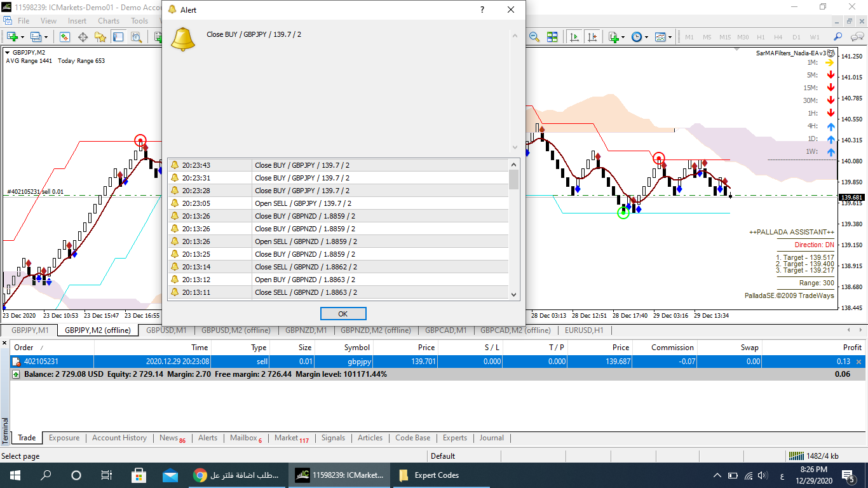868x488 pixels.
Task: Close the sell order 402105231 with X
Action: tap(859, 362)
